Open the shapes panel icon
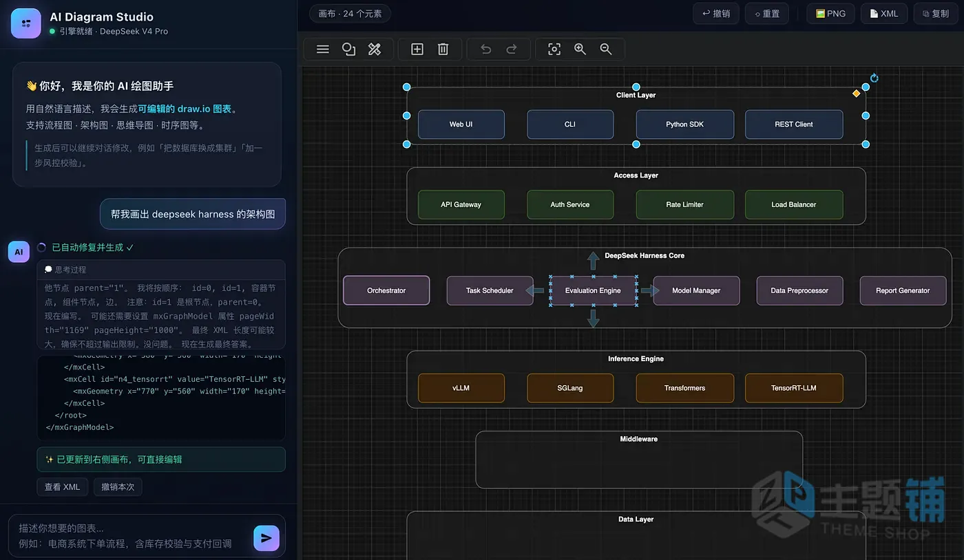 [x=348, y=49]
